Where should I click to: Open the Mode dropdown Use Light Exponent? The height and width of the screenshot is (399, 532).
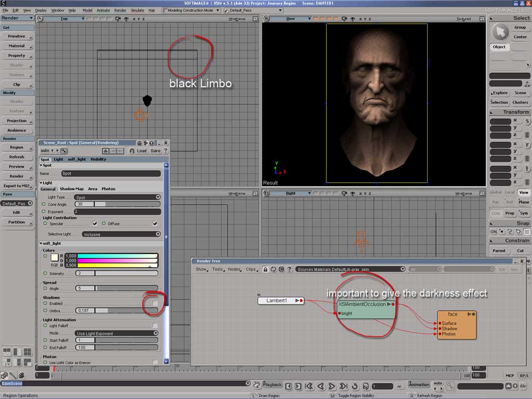click(x=117, y=333)
